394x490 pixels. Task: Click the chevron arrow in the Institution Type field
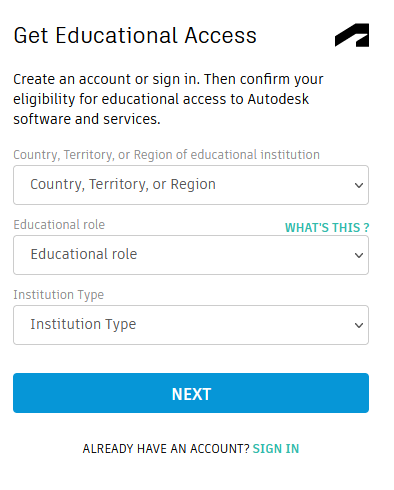coord(359,325)
